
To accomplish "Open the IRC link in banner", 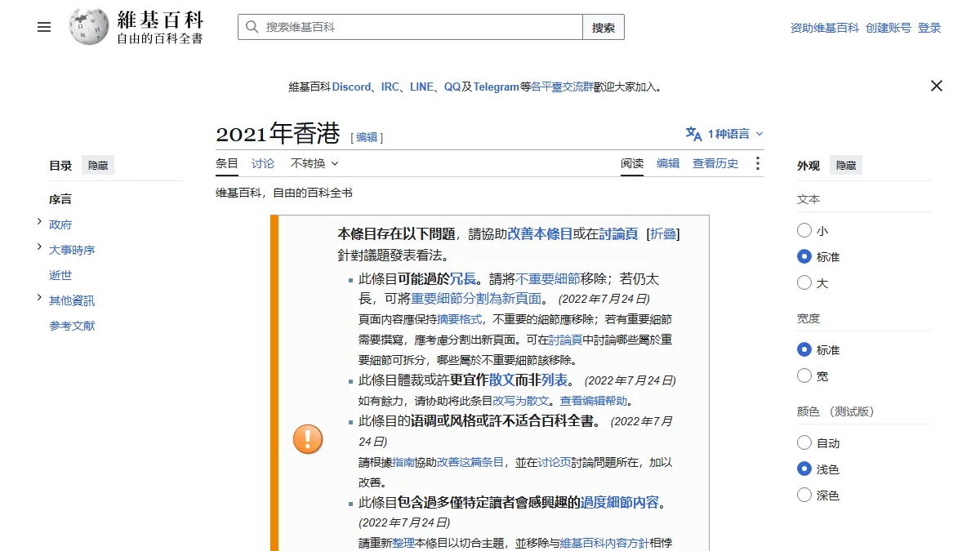I will point(390,87).
